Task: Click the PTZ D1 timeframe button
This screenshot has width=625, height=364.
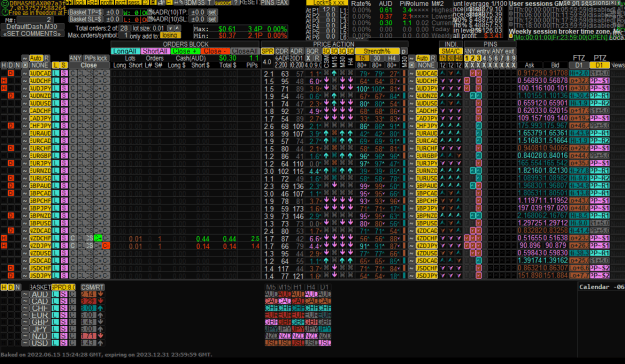Action: 600,65
